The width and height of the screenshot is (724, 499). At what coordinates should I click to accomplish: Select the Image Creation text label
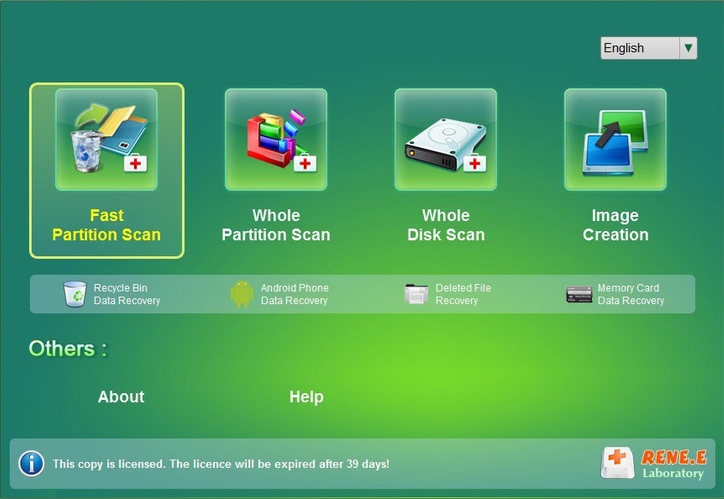615,225
